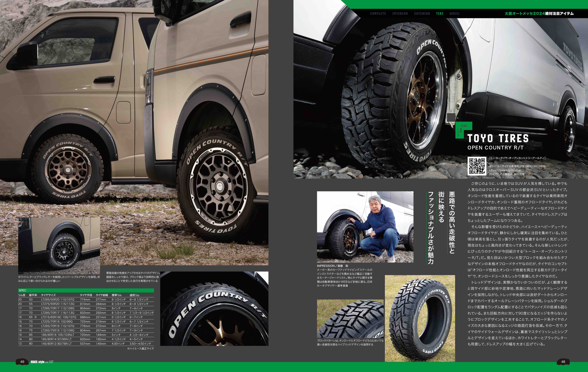Select the LT265/70R17 112/109Q cell
The width and height of the screenshot is (588, 372).
click(58, 308)
